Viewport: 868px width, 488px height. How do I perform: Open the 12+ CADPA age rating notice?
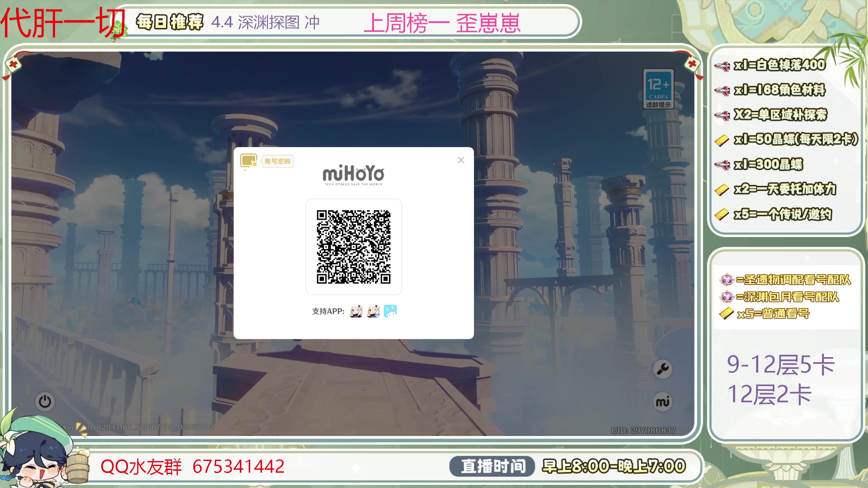(x=658, y=89)
